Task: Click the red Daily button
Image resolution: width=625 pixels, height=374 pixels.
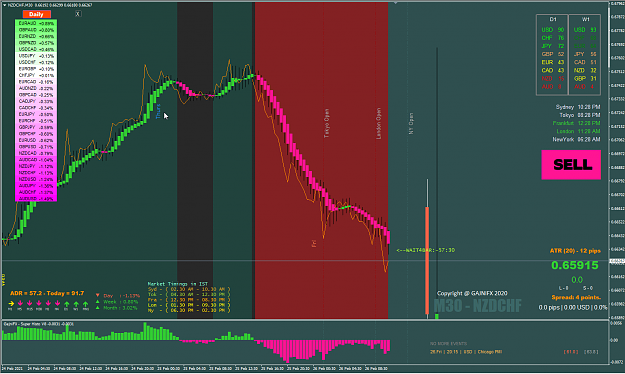Action: point(36,14)
